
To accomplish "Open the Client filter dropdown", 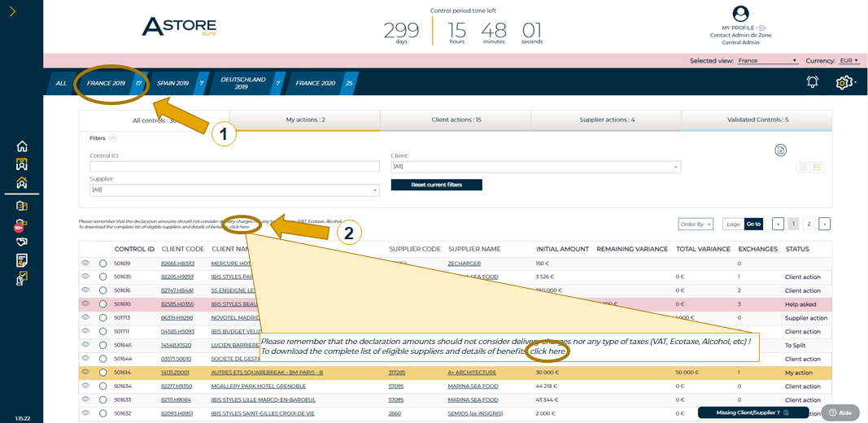I will [536, 167].
